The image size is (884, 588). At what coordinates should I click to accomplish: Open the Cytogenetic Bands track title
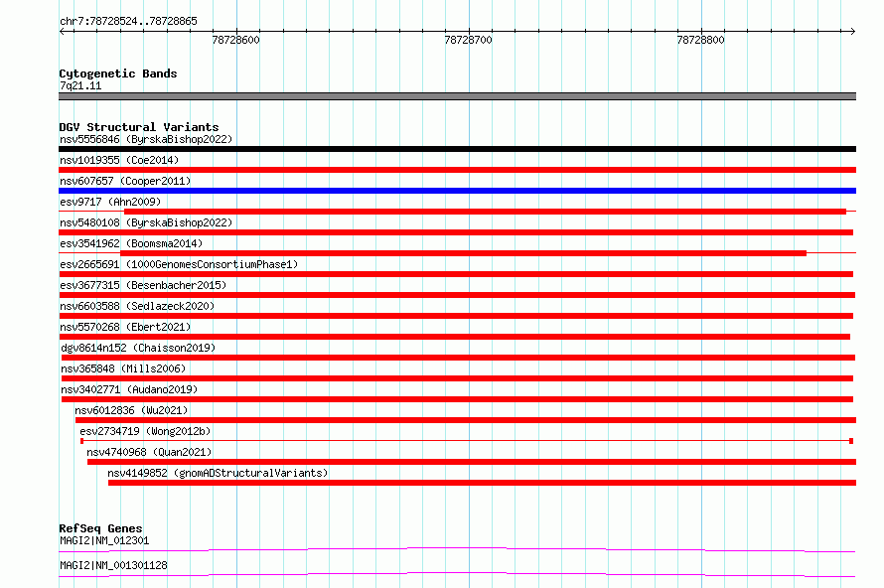(118, 73)
